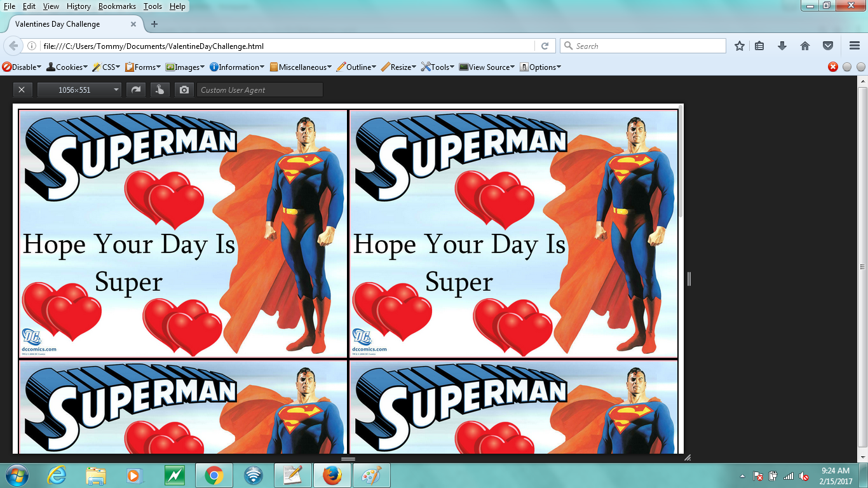Expand the Information dropdown menu
Image resolution: width=868 pixels, height=488 pixels.
coord(238,67)
